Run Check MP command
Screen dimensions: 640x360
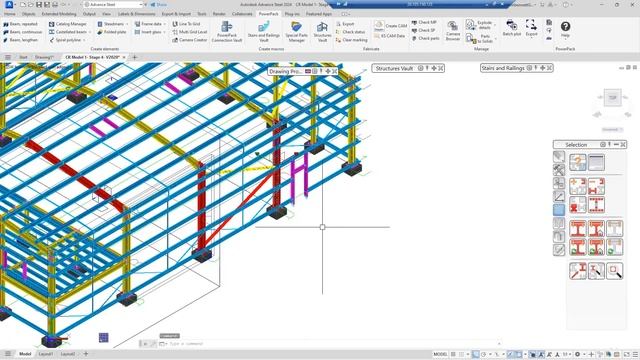424,22
